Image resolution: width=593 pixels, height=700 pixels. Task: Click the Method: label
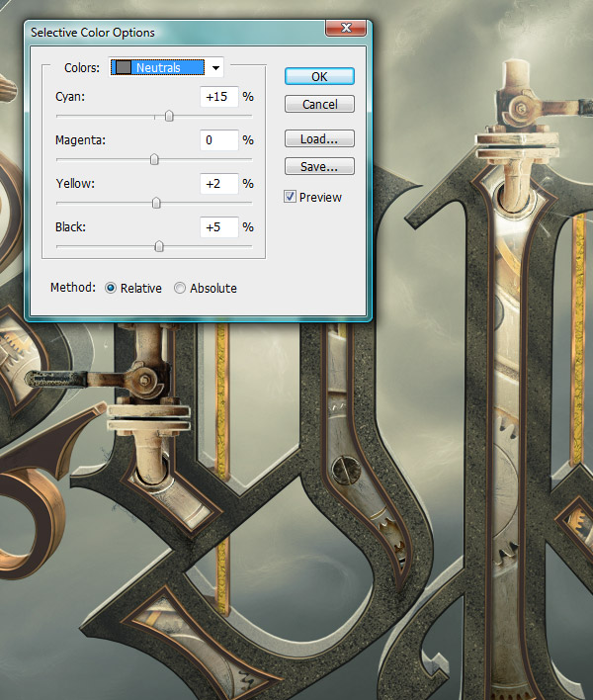tap(73, 287)
